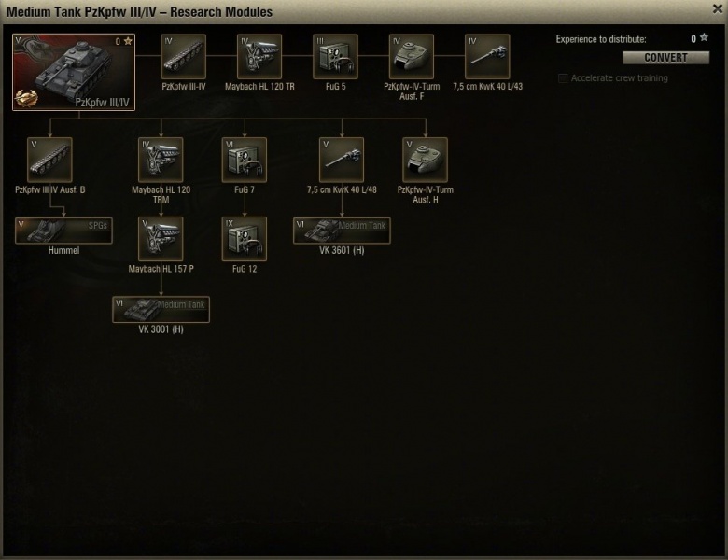Click the 7,5 cm KwK 40 L/48 gun icon
This screenshot has height=560, width=728.
pyautogui.click(x=342, y=160)
